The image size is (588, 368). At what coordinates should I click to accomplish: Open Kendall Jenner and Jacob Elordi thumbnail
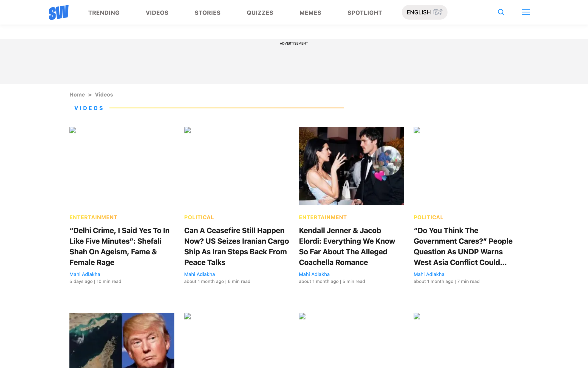tap(351, 166)
